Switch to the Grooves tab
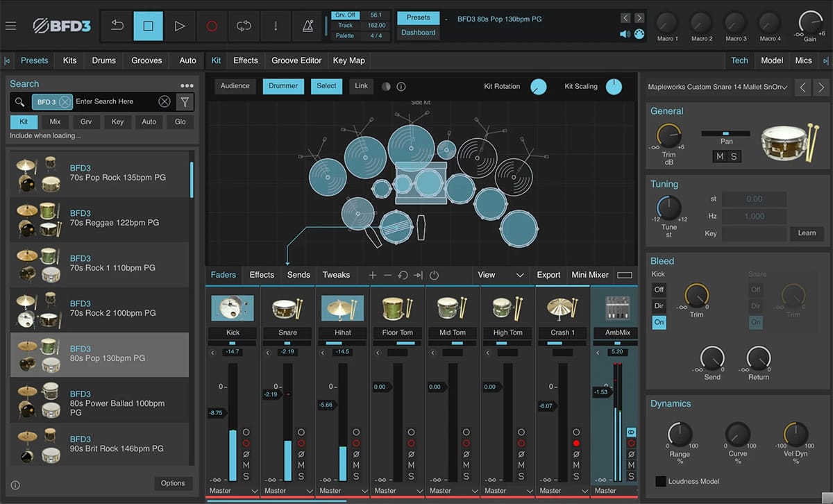This screenshot has height=504, width=833. click(x=146, y=60)
